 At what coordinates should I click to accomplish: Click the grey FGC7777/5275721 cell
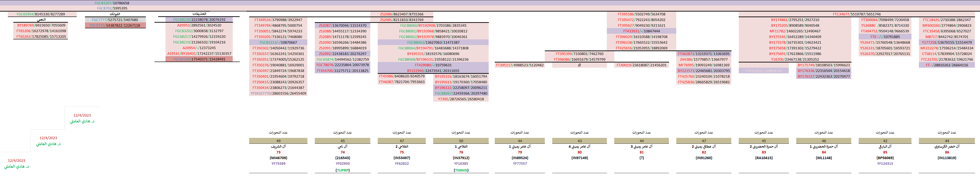click(115, 20)
